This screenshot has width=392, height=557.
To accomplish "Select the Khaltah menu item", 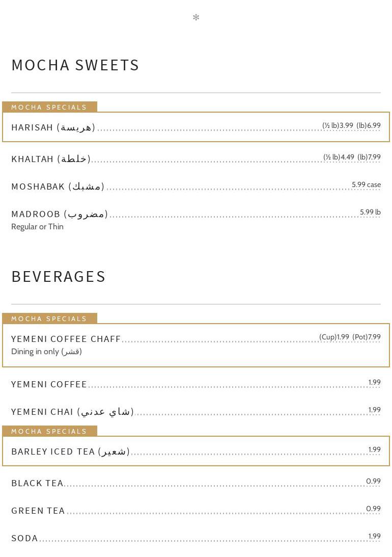I will tap(51, 159).
